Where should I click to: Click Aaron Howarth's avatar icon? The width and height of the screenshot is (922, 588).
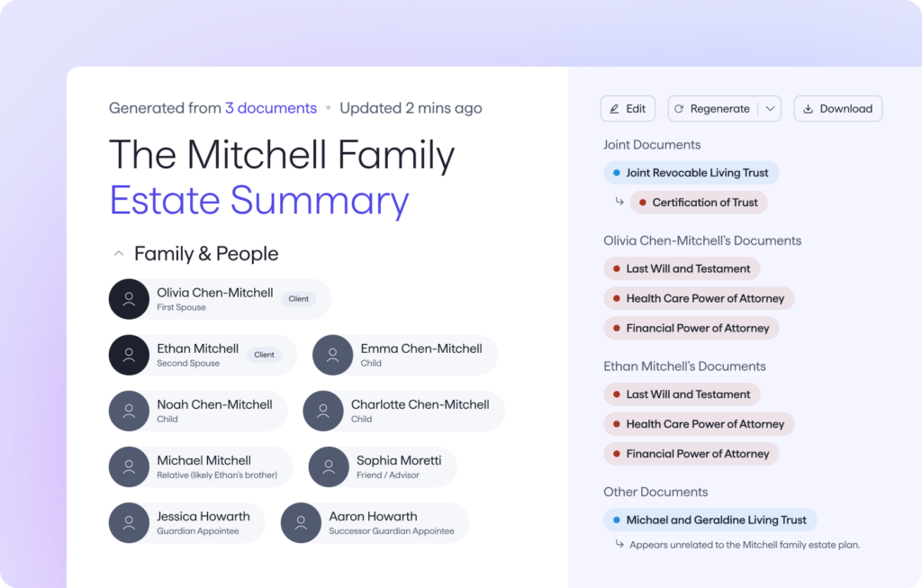click(x=301, y=522)
